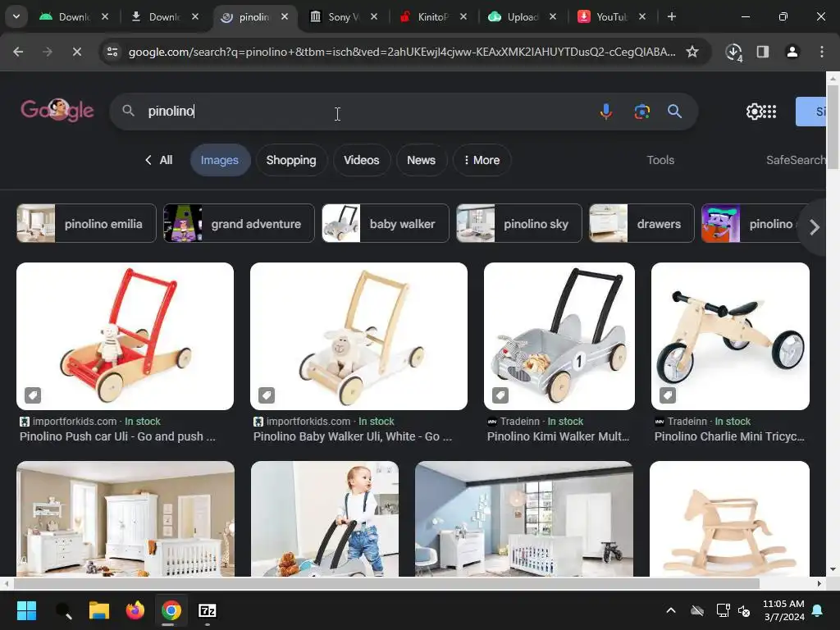840x630 pixels.
Task: Click product tag icon on red push car image
Action: click(x=33, y=395)
